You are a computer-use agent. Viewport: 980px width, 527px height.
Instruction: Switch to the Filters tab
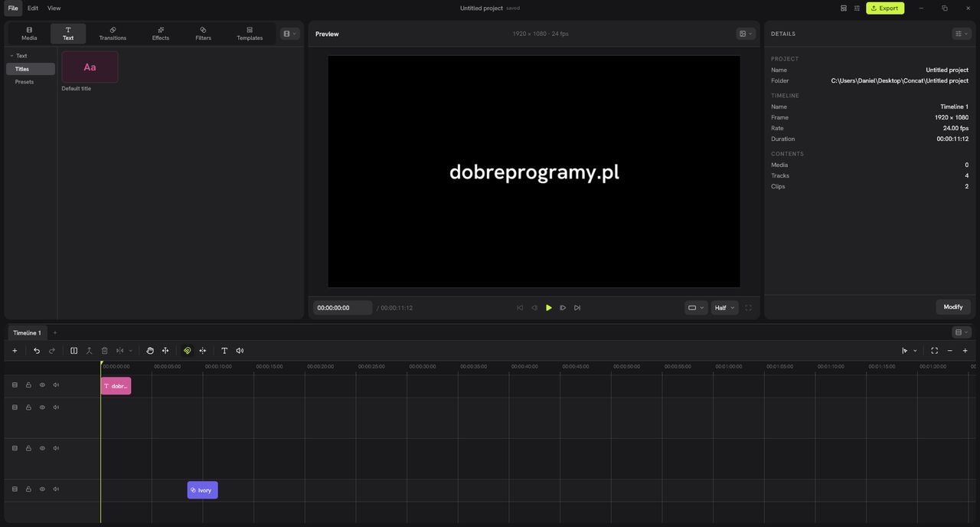pyautogui.click(x=203, y=34)
